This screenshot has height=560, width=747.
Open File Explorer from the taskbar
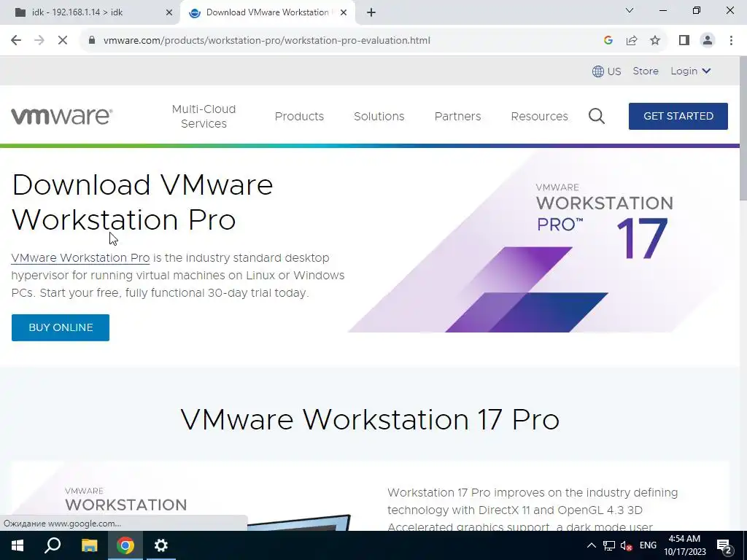click(89, 545)
